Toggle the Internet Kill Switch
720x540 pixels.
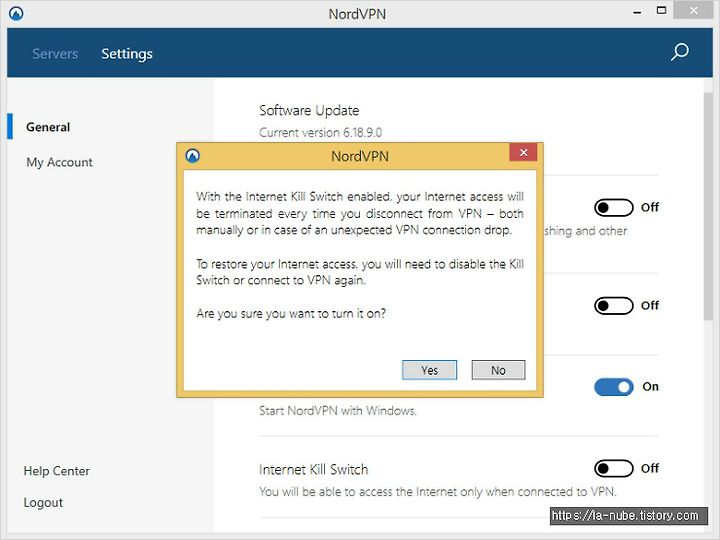[614, 468]
